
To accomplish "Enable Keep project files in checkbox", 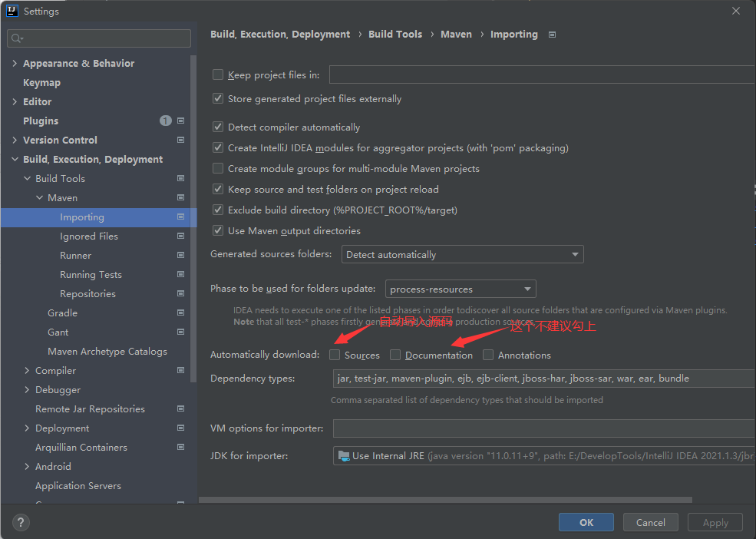I will pos(218,74).
